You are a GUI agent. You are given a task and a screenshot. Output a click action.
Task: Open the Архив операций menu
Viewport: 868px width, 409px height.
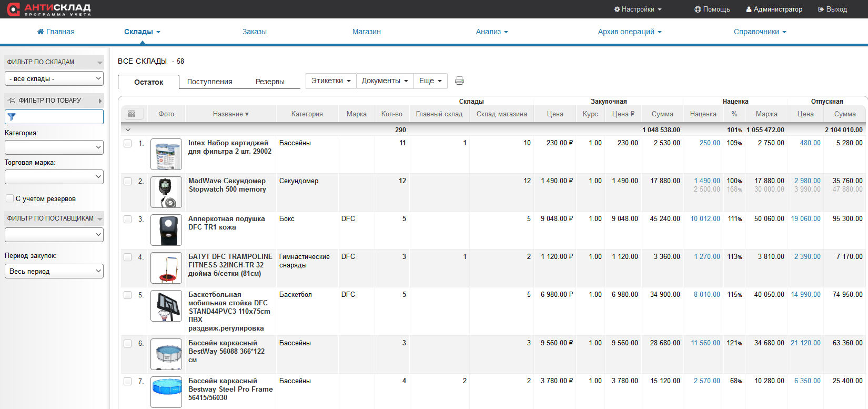pos(630,32)
